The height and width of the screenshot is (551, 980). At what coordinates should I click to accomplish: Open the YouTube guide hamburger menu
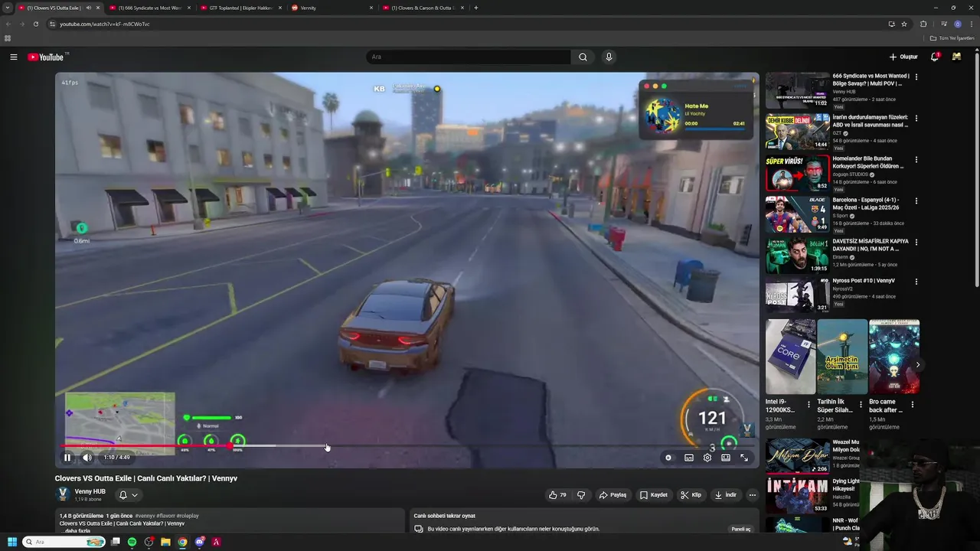[x=13, y=57]
